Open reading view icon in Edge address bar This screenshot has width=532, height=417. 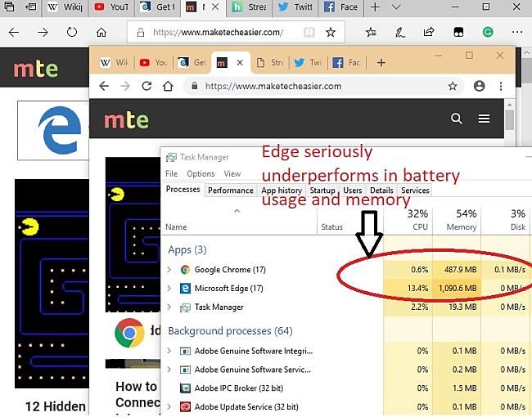[309, 33]
